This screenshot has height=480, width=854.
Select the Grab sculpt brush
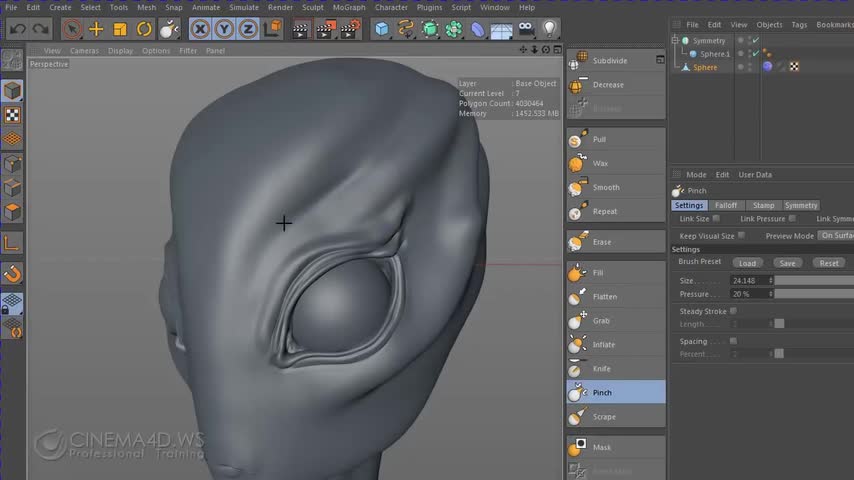click(x=601, y=321)
